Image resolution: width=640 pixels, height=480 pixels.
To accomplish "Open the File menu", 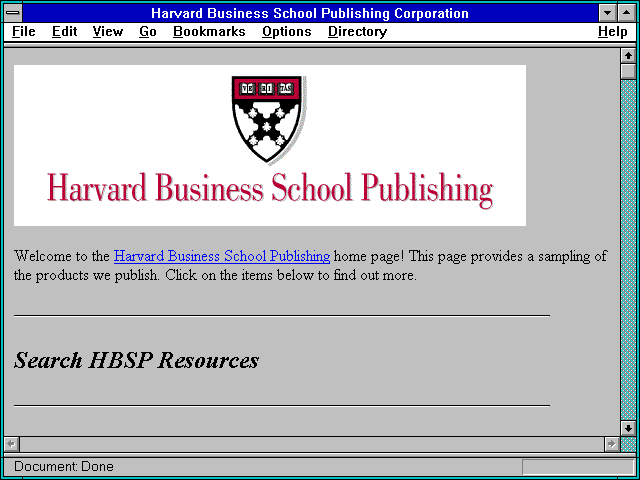I will [x=24, y=32].
